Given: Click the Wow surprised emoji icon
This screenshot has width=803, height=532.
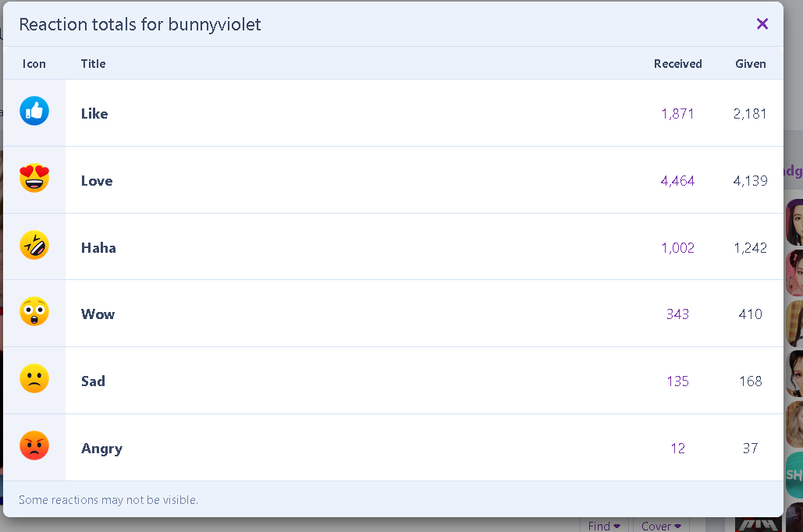Looking at the screenshot, I should tap(34, 311).
